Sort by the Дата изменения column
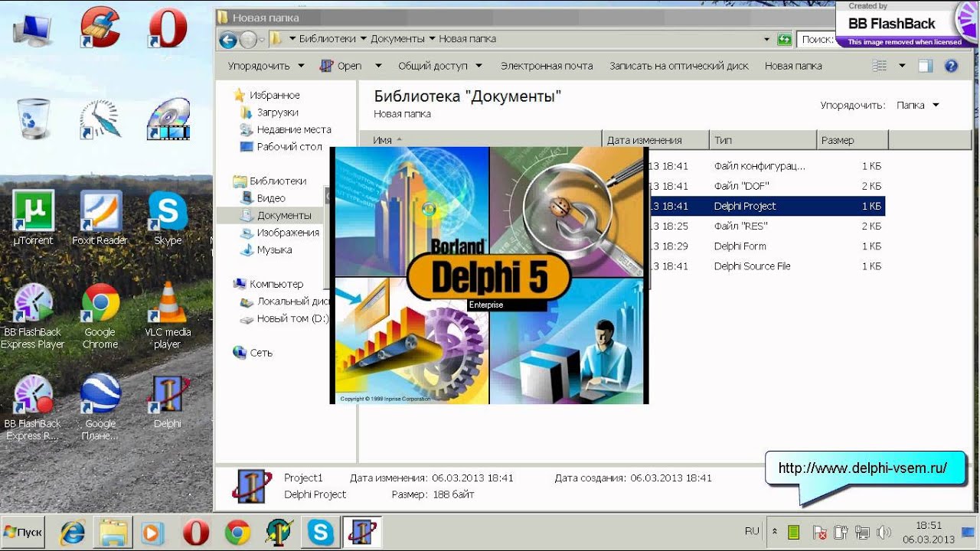This screenshot has width=980, height=551. (656, 140)
